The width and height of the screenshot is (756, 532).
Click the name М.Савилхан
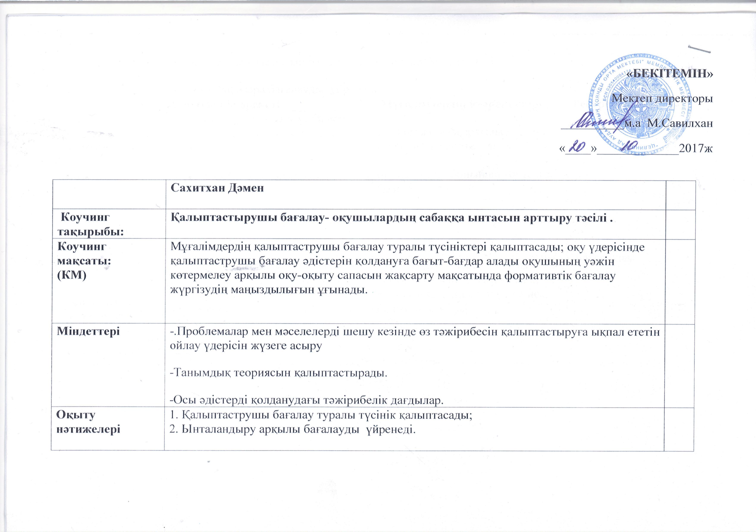[x=680, y=123]
